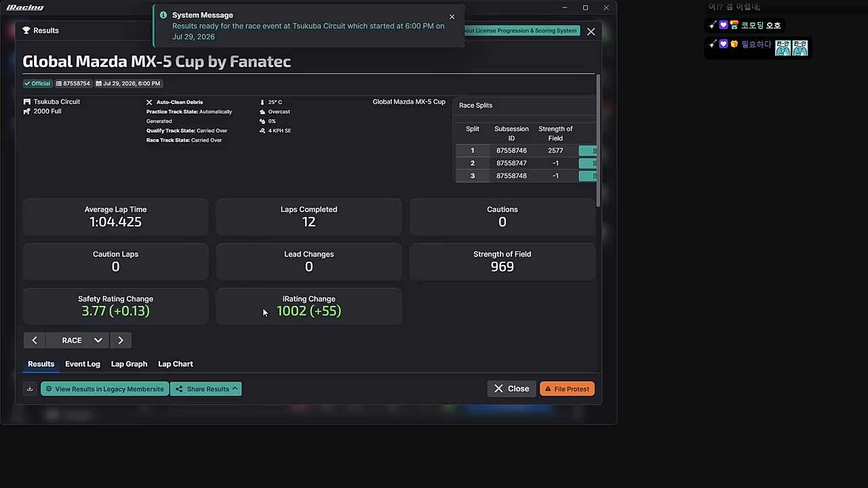The image size is (868, 488).
Task: Click the Close button at bottom
Action: [x=511, y=389]
